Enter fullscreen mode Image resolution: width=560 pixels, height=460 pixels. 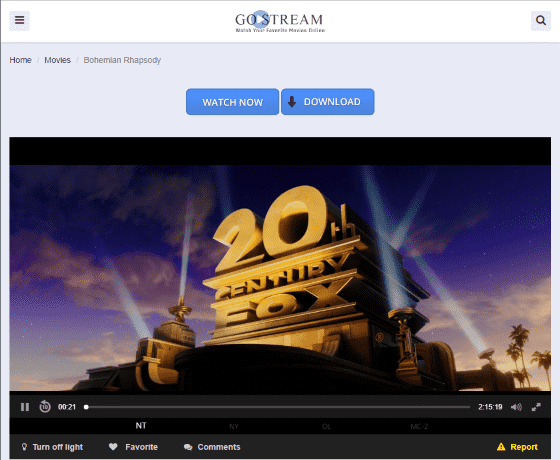point(536,407)
